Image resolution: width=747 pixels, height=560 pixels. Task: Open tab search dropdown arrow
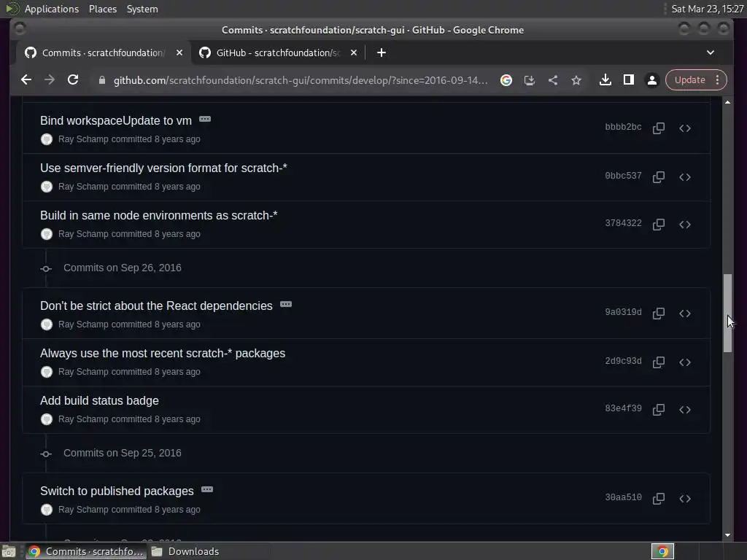(711, 52)
